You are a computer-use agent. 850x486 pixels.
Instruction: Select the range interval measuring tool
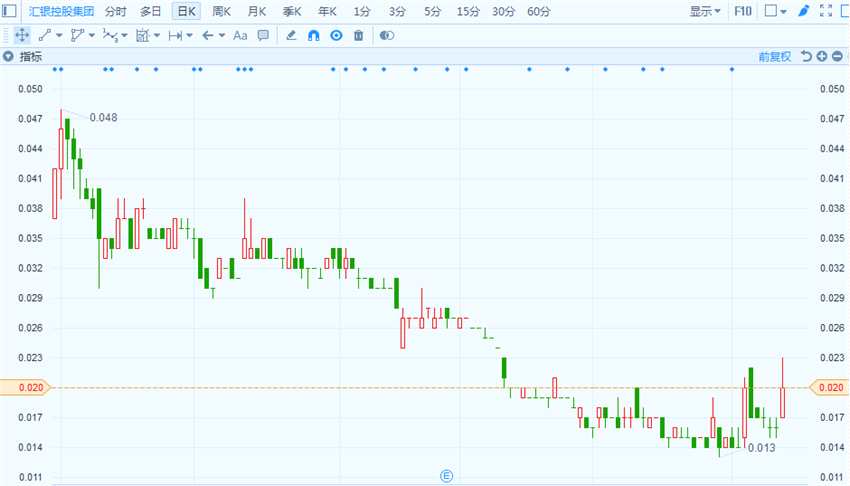[175, 36]
